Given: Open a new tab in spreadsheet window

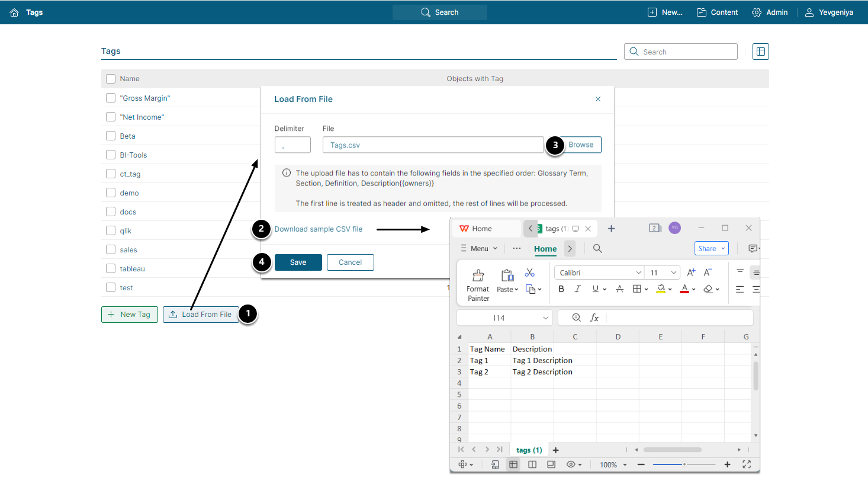Looking at the screenshot, I should [x=612, y=229].
